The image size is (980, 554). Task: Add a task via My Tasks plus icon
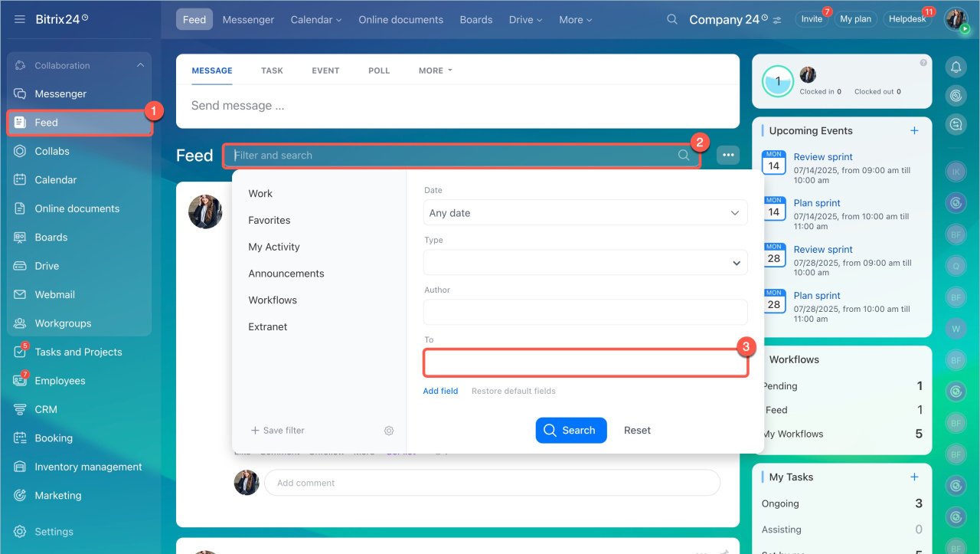pos(914,477)
